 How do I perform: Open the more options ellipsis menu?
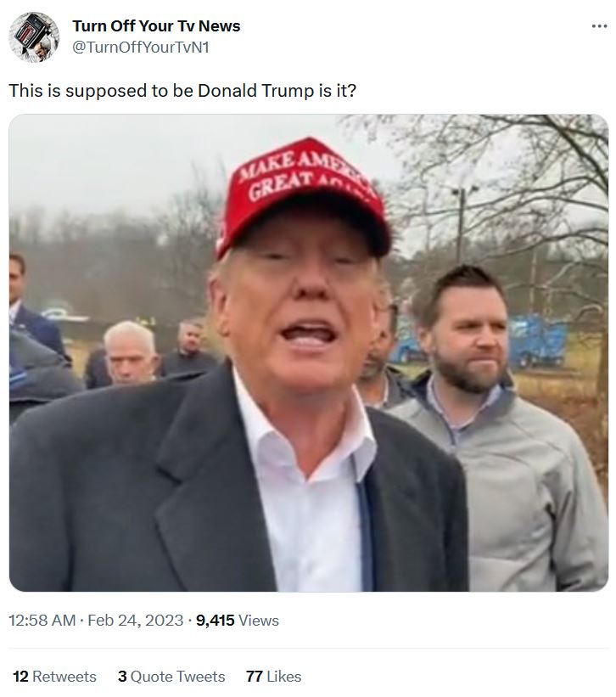tap(599, 26)
